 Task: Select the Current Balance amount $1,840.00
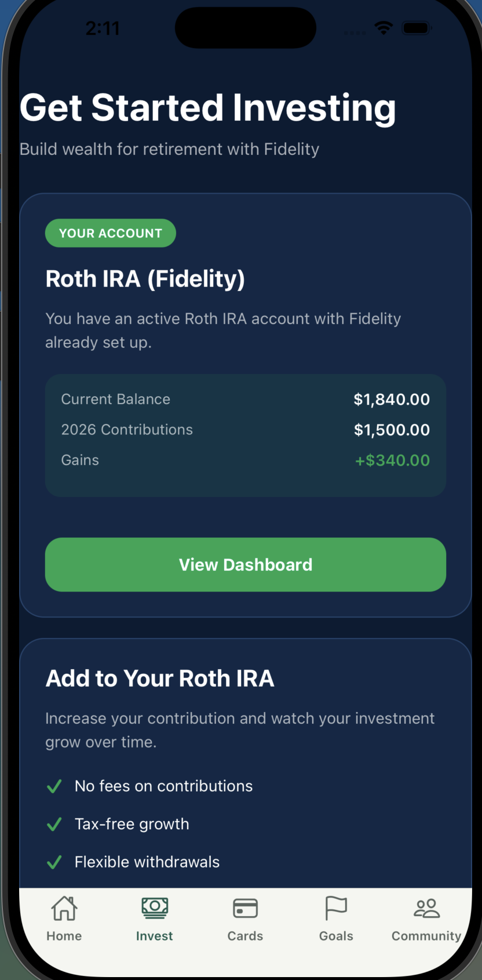tap(392, 400)
